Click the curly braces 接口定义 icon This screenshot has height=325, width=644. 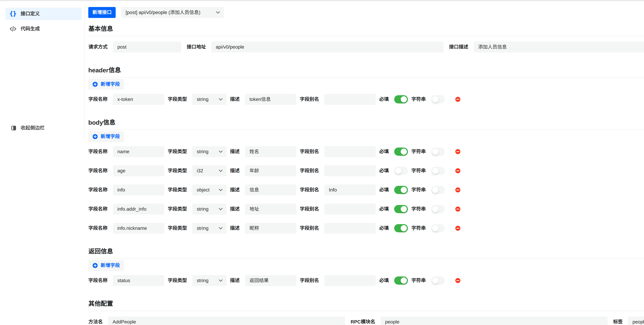(x=13, y=14)
